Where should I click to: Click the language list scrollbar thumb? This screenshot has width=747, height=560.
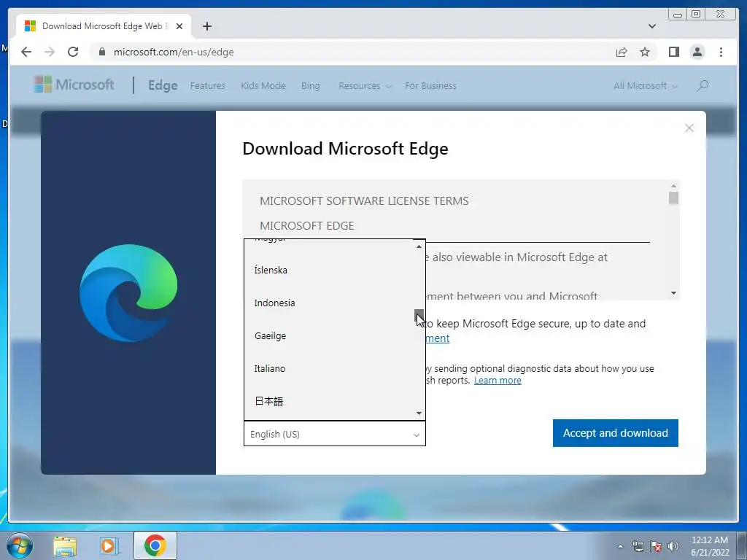[x=419, y=316]
